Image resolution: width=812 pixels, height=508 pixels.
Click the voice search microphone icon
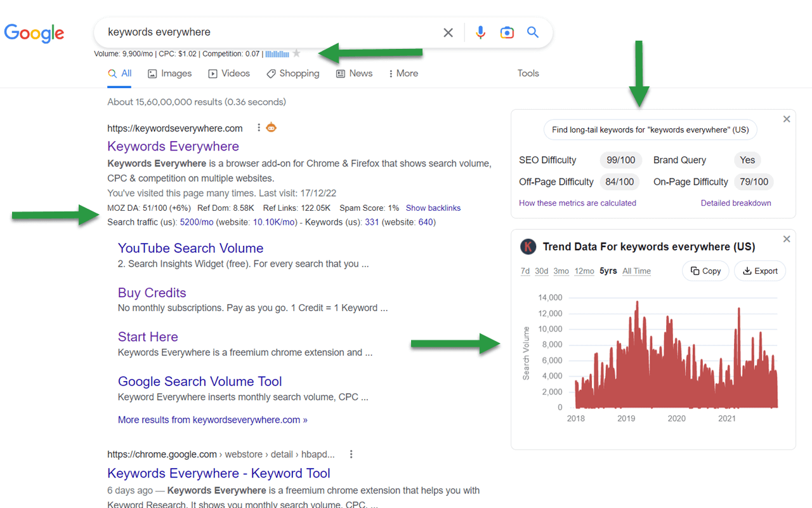point(480,32)
